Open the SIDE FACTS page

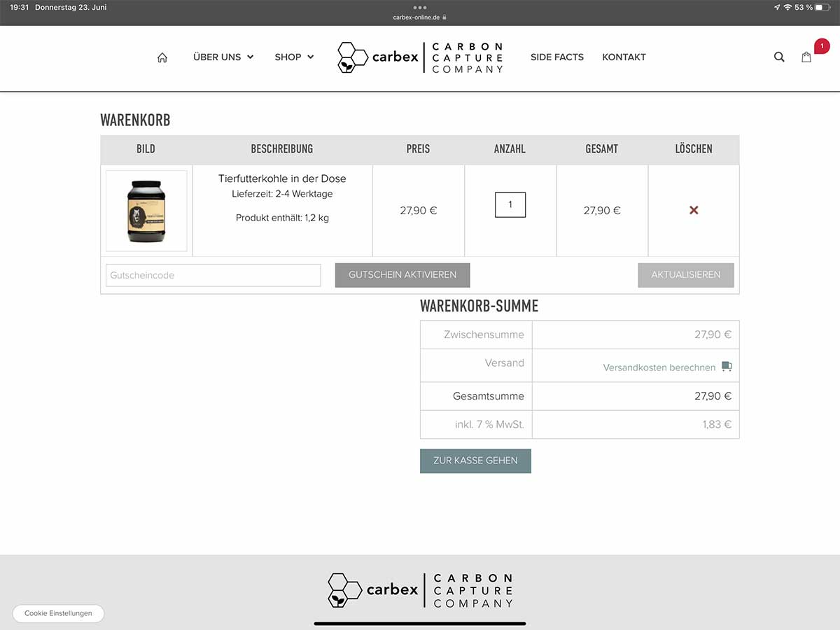coord(557,57)
